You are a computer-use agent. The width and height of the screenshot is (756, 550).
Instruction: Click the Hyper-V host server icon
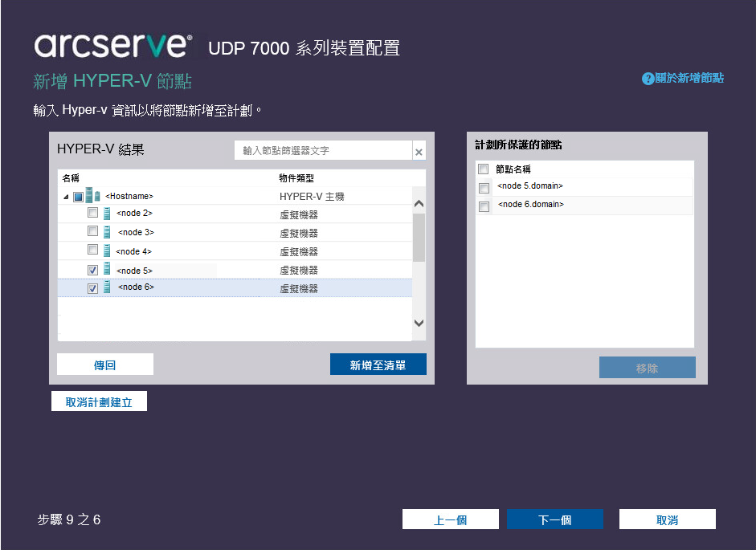coord(92,195)
